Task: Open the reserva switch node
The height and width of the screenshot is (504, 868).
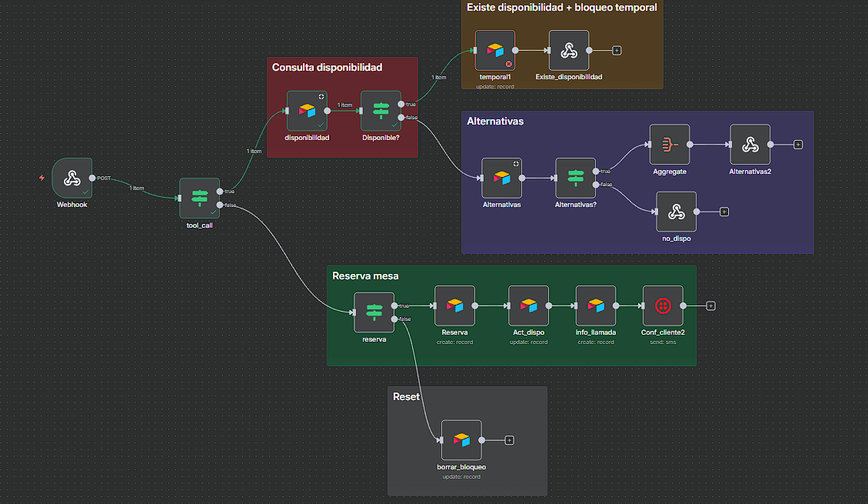Action: click(374, 312)
